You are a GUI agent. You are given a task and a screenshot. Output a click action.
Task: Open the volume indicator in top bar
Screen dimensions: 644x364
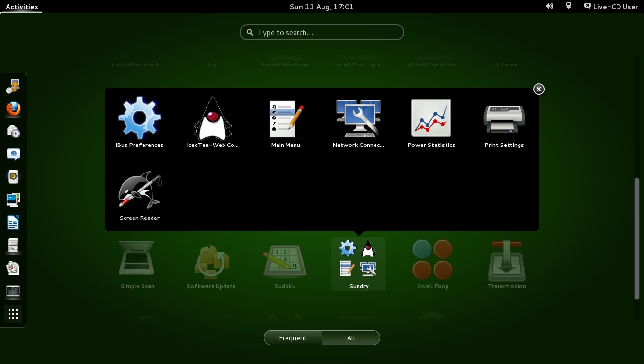pyautogui.click(x=549, y=6)
